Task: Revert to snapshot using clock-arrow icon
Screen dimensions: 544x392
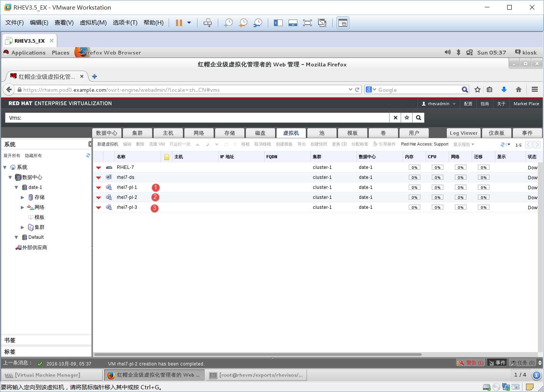Action: (x=243, y=23)
